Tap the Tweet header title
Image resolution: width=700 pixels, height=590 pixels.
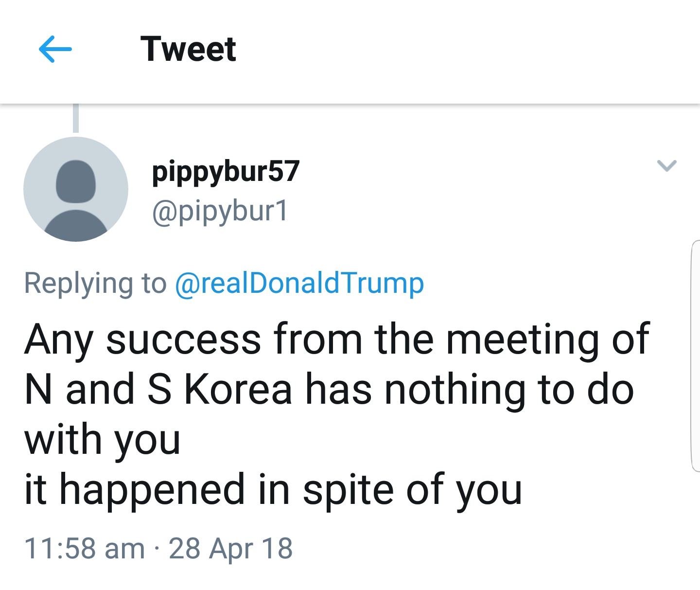coord(188,49)
